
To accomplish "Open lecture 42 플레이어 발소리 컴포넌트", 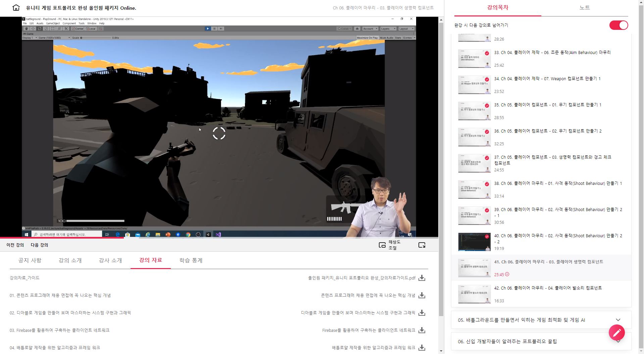I will [541, 294].
